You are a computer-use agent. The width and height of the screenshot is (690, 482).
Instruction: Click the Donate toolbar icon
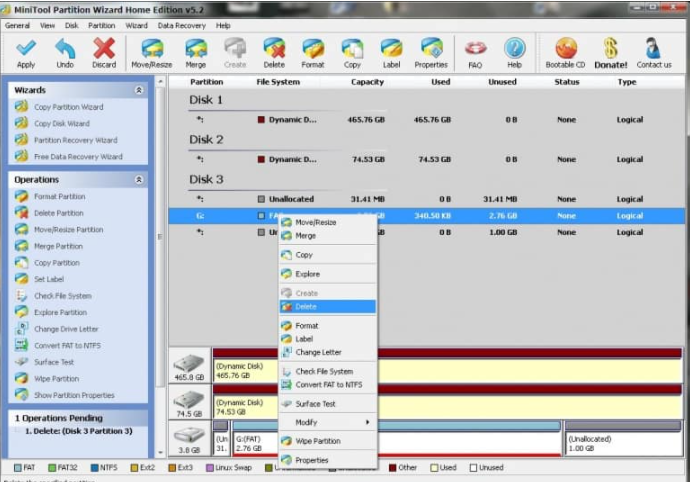coord(610,50)
